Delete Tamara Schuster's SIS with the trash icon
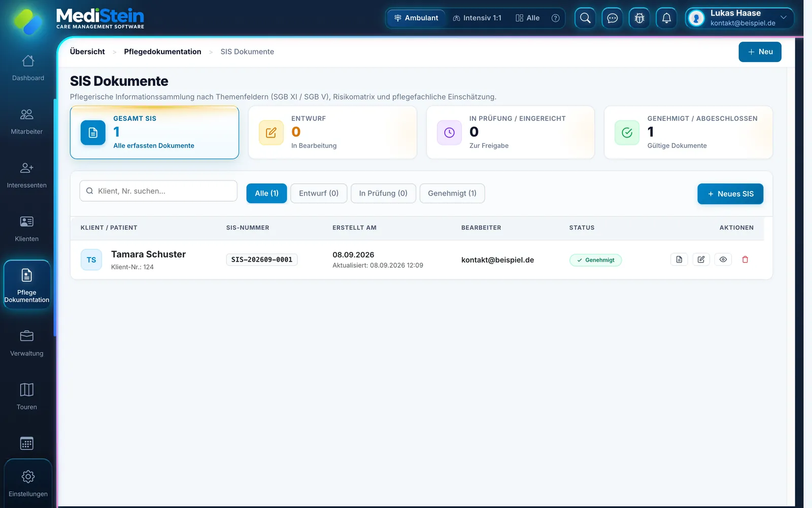The width and height of the screenshot is (812, 508). click(745, 260)
